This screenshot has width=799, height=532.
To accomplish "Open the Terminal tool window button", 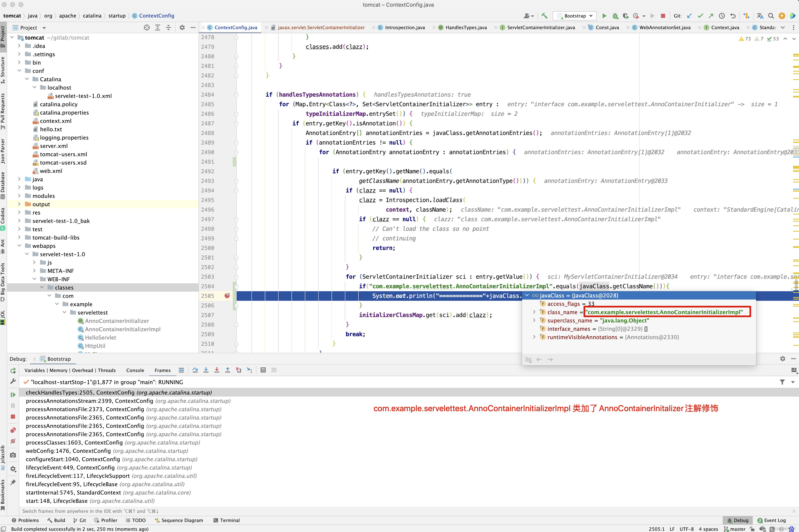I will point(226,520).
